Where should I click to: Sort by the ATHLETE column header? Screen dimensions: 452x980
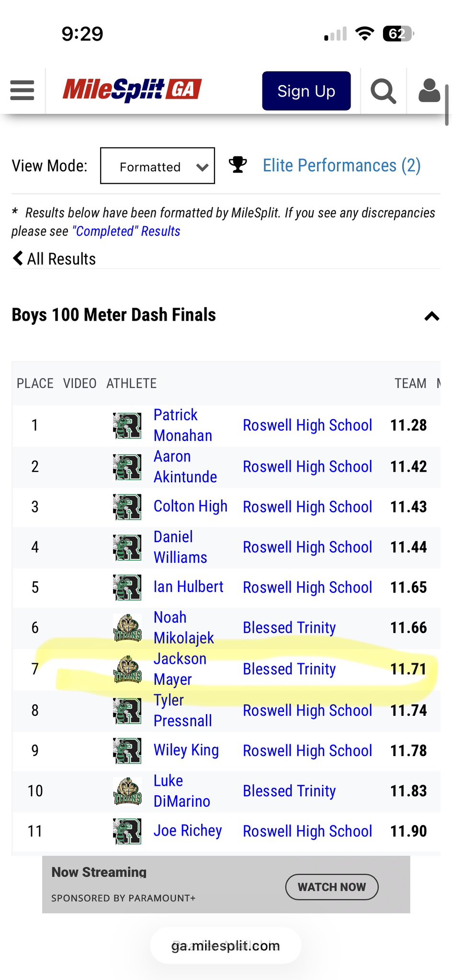pos(131,383)
